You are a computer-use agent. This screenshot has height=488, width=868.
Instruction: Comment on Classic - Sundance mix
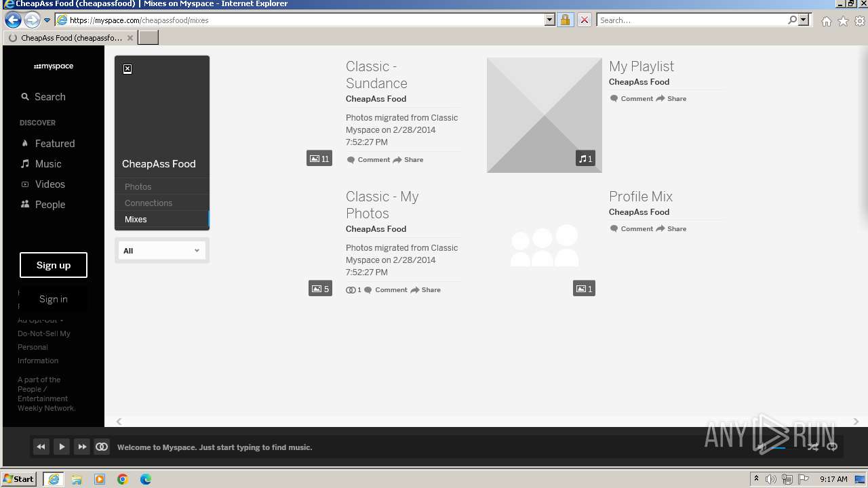[x=368, y=160]
